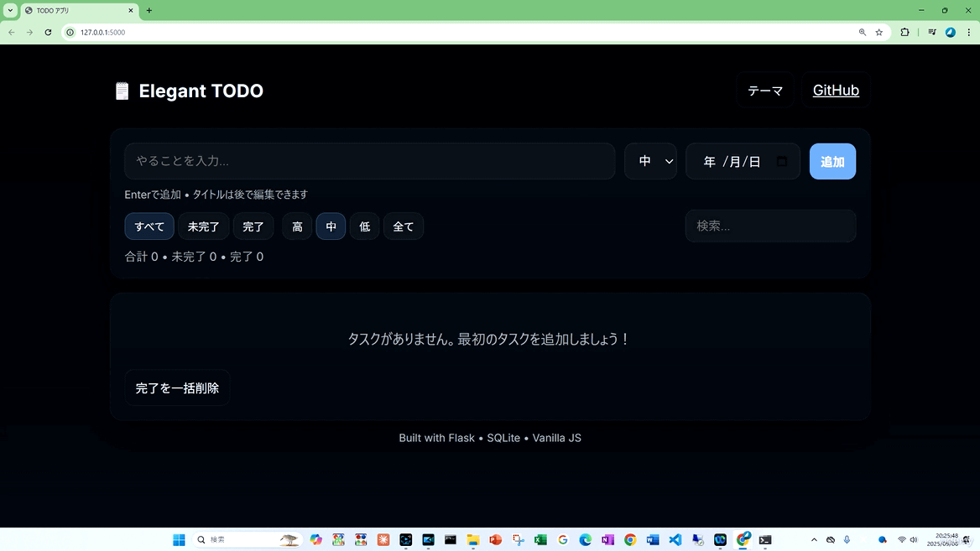The image size is (980, 551).
Task: Open the zoom magnifier icon in address bar
Action: point(862,33)
